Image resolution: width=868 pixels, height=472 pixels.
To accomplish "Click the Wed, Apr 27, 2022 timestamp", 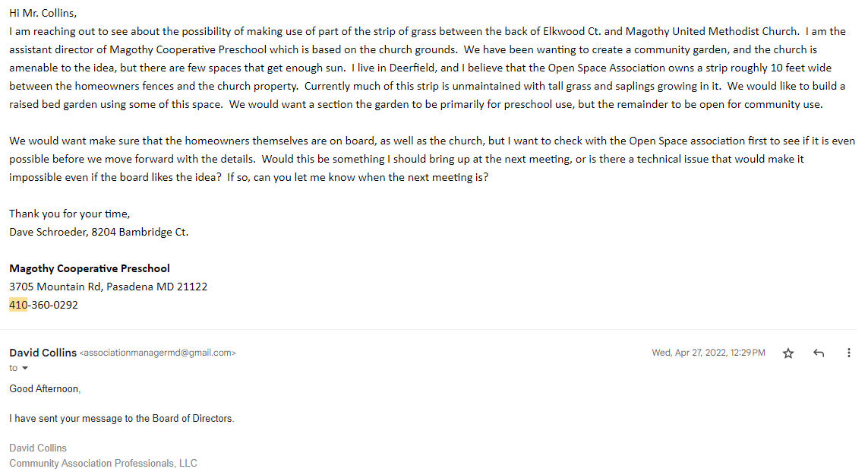I will 708,353.
